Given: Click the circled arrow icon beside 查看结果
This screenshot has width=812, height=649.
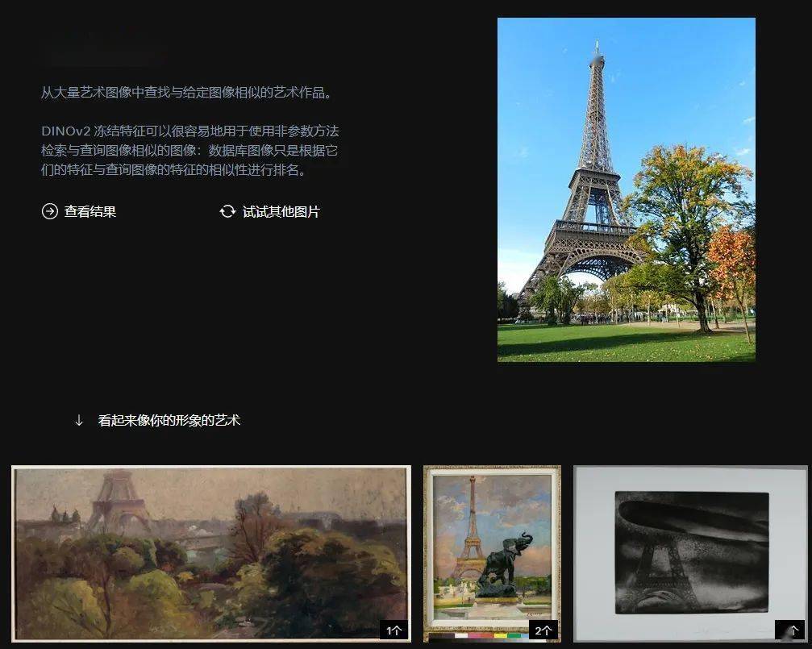Looking at the screenshot, I should pos(50,211).
